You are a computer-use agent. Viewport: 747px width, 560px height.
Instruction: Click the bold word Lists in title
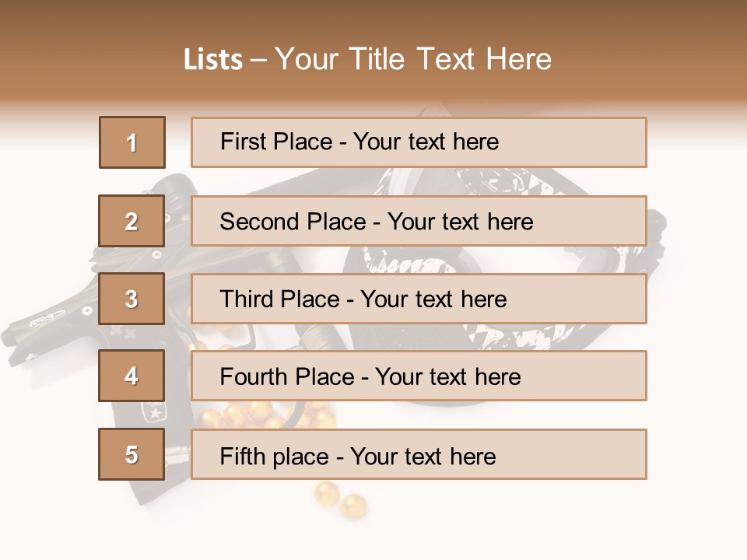(212, 60)
